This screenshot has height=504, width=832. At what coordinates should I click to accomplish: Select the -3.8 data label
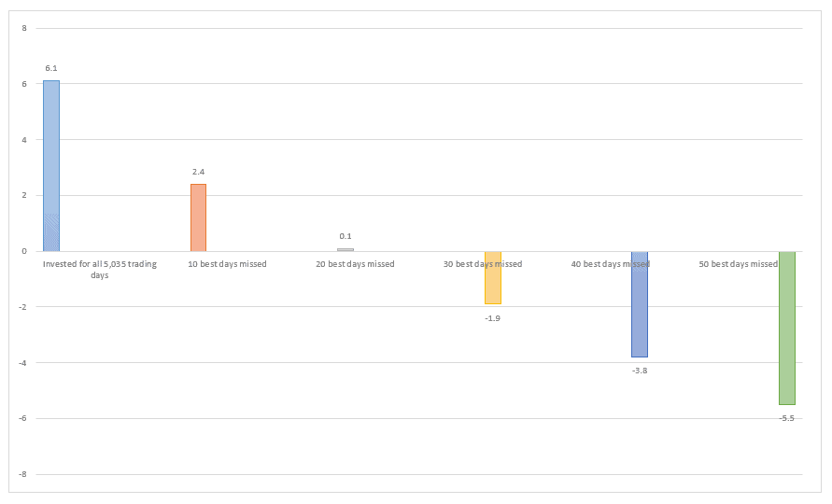click(x=640, y=371)
